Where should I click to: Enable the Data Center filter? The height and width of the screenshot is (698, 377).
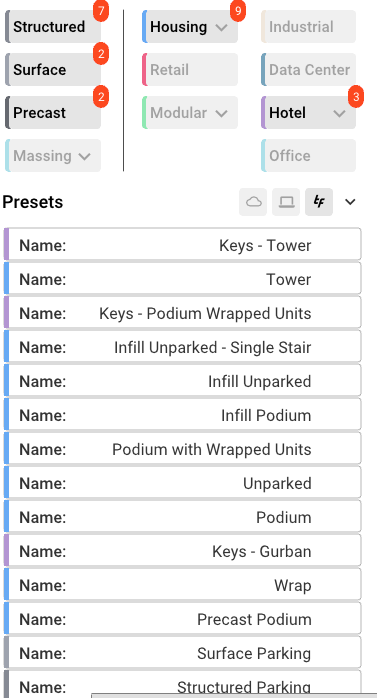point(308,70)
